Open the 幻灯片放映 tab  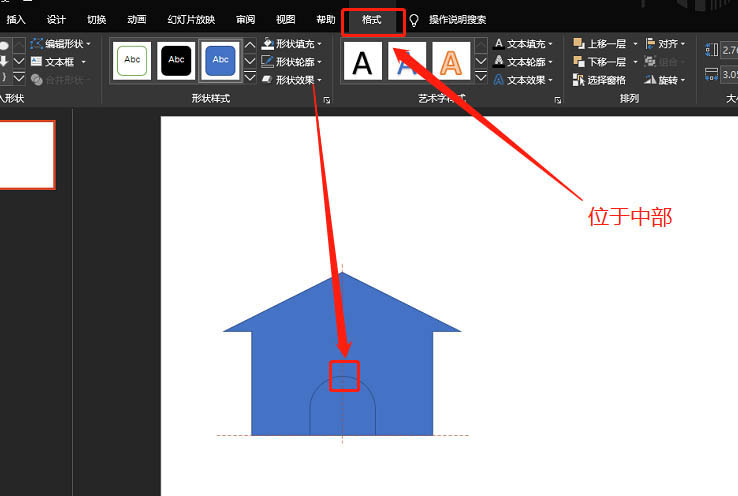pyautogui.click(x=191, y=20)
